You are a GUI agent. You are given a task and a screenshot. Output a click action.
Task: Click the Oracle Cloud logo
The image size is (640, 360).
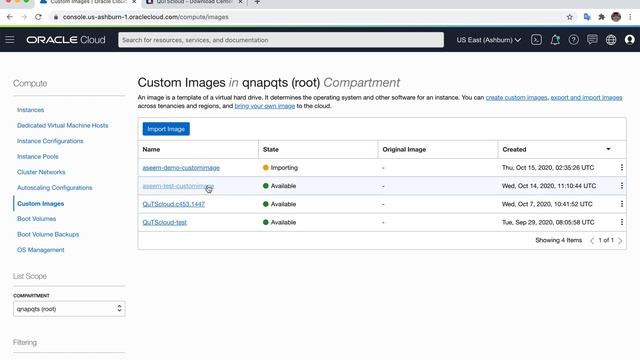[66, 40]
